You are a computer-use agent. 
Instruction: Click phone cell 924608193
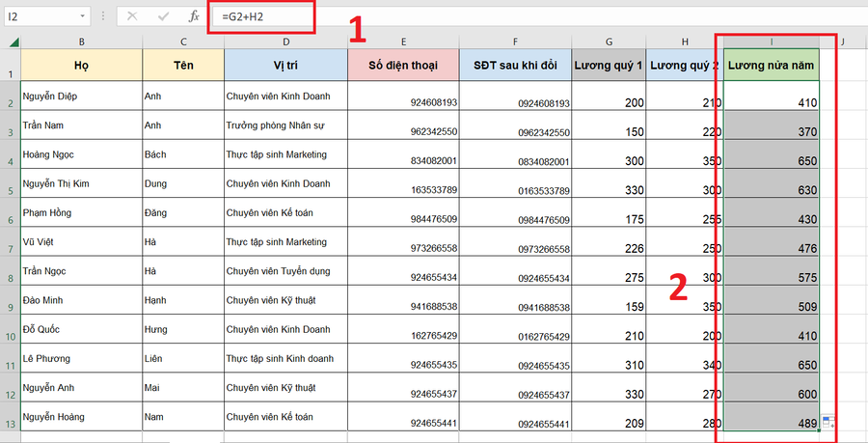click(x=403, y=96)
